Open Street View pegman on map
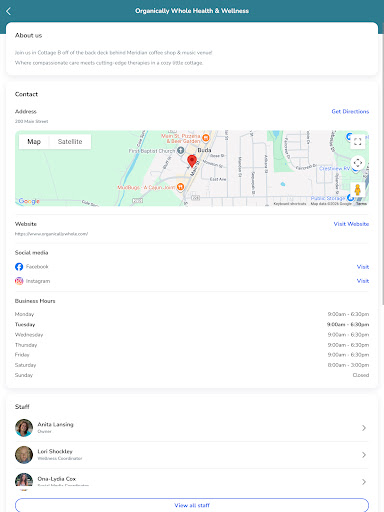384x512 pixels. (358, 190)
